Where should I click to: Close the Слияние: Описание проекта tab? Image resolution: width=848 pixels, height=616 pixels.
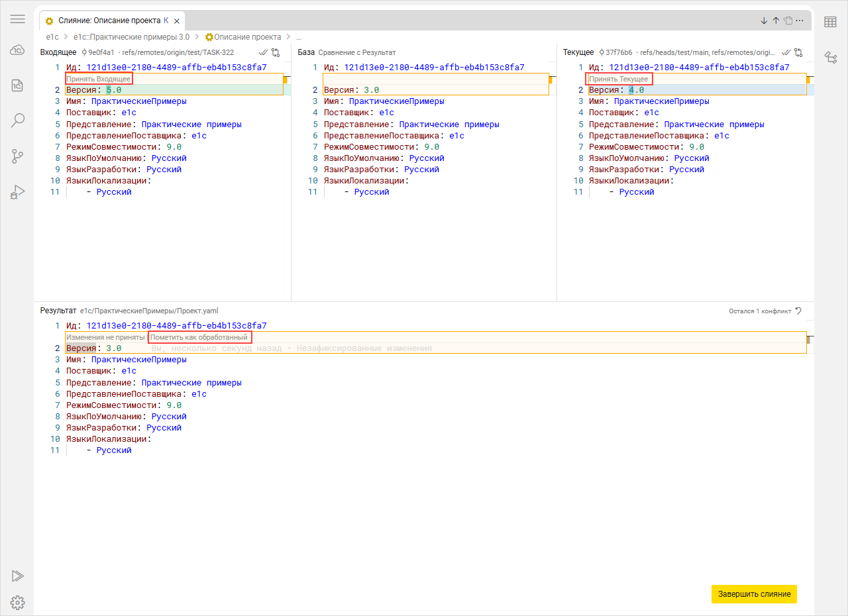click(x=177, y=21)
